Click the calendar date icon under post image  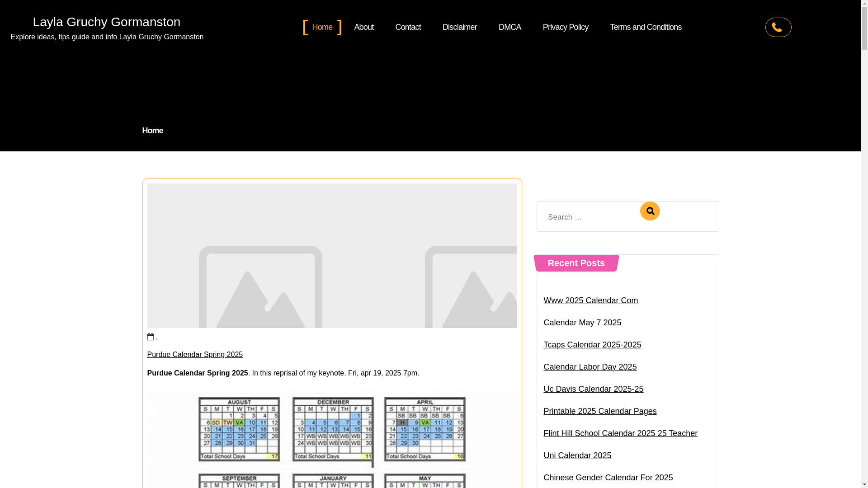click(151, 337)
